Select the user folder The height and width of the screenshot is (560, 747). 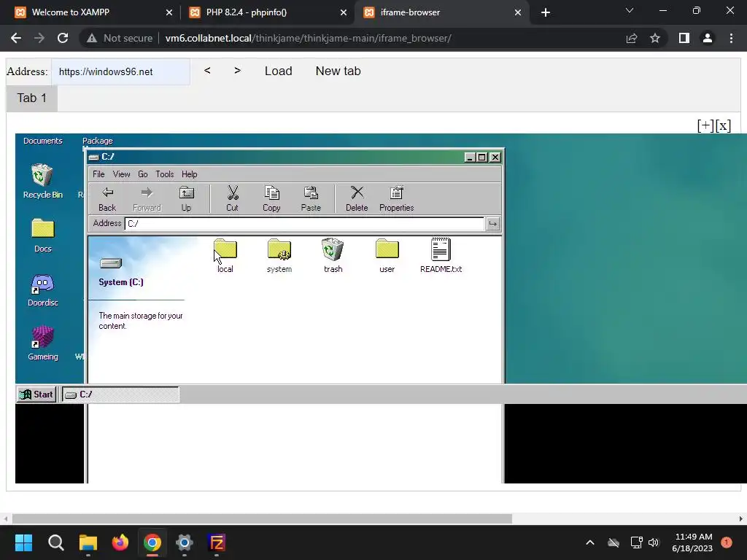pyautogui.click(x=387, y=256)
